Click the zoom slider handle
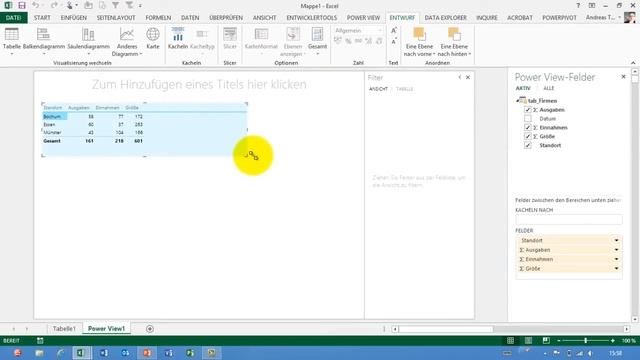Screen dimensions: 640x360 tap(585, 340)
